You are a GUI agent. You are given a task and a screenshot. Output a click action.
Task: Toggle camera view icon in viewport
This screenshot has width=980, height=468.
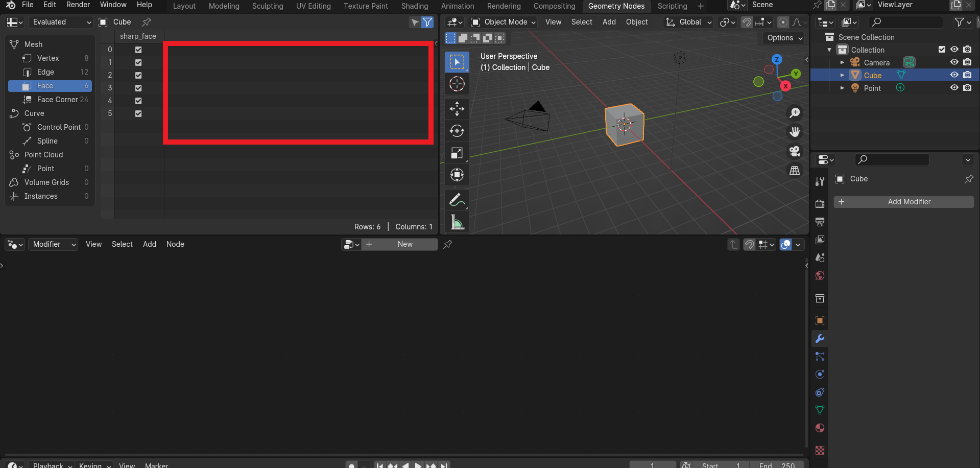click(x=795, y=151)
